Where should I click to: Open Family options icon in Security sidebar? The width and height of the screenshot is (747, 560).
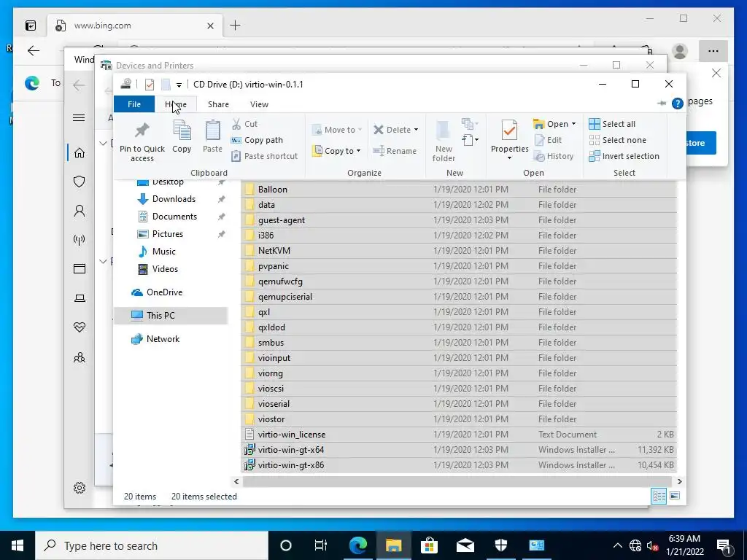click(x=80, y=357)
